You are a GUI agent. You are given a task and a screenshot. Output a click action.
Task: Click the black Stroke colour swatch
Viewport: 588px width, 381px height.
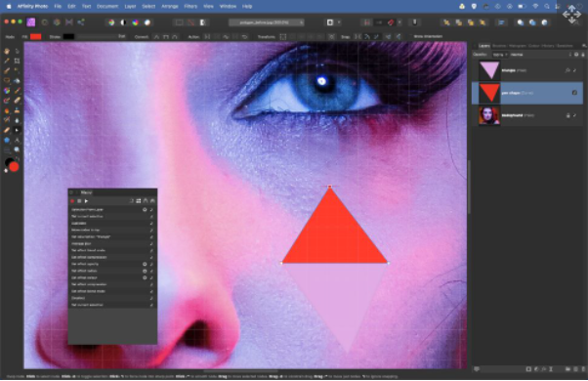click(68, 37)
